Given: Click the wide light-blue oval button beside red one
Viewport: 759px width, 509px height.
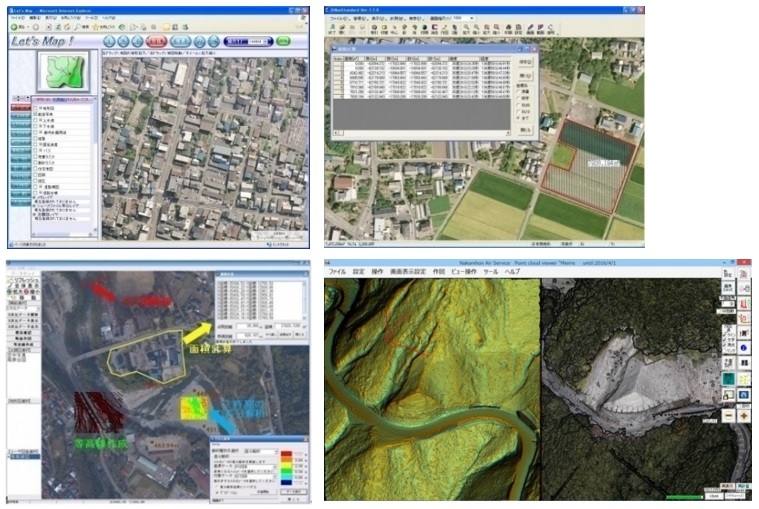Looking at the screenshot, I should click(x=181, y=41).
